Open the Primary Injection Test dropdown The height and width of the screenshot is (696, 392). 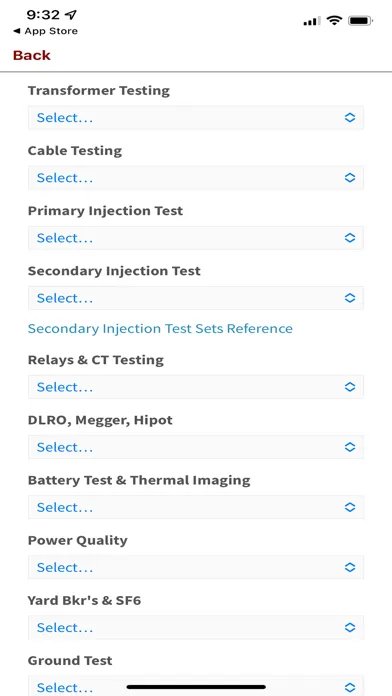pyautogui.click(x=196, y=238)
